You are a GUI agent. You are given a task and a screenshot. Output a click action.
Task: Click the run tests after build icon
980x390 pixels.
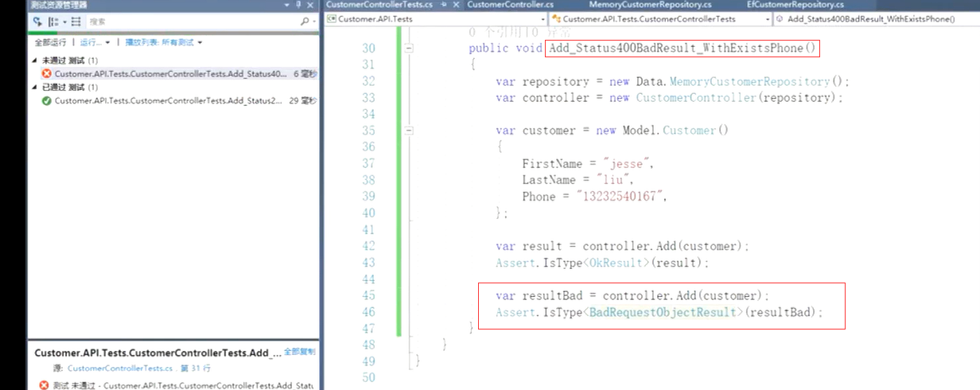[37, 21]
